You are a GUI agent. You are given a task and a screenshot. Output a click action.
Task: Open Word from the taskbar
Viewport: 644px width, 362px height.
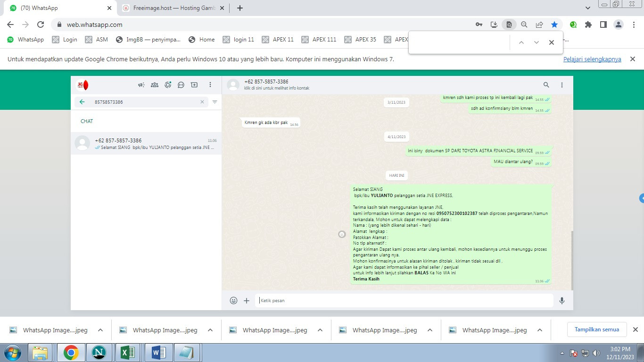click(158, 352)
